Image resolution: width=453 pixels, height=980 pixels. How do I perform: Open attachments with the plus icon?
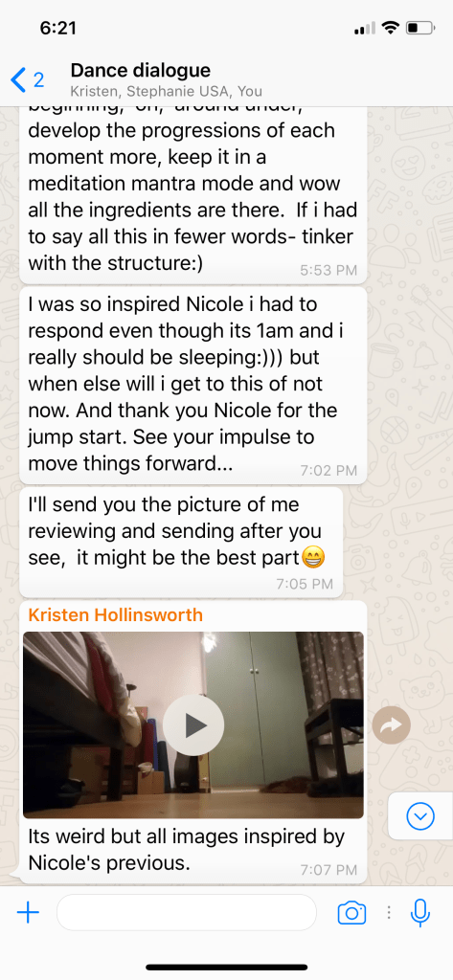28,912
